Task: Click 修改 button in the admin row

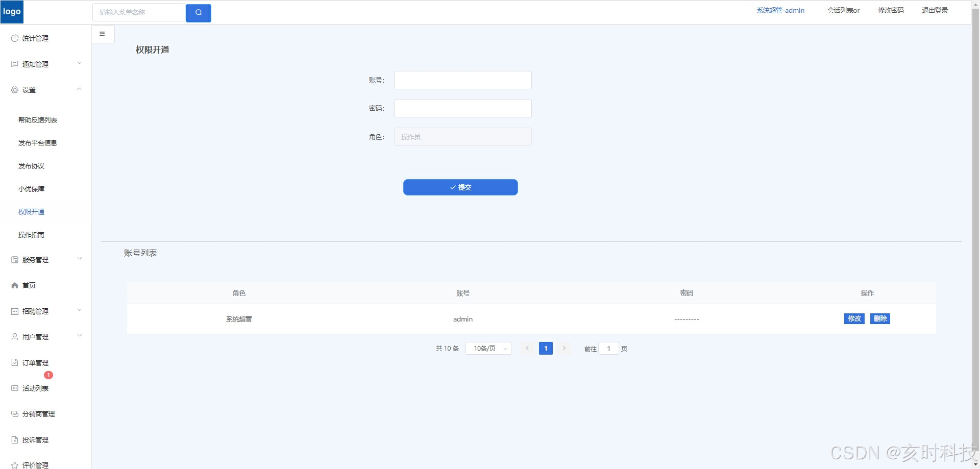Action: (x=854, y=319)
